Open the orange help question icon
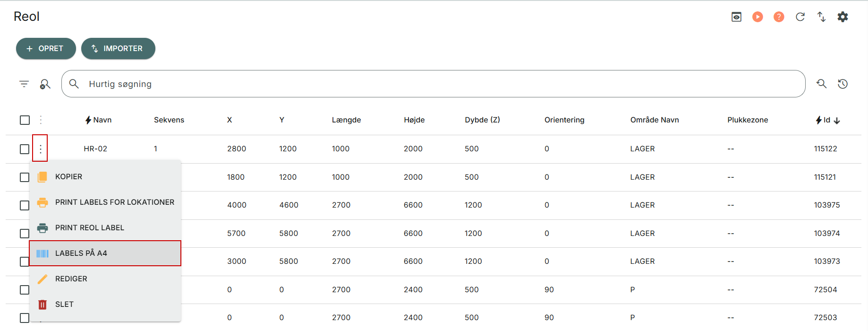This screenshot has height=331, width=868. [779, 17]
